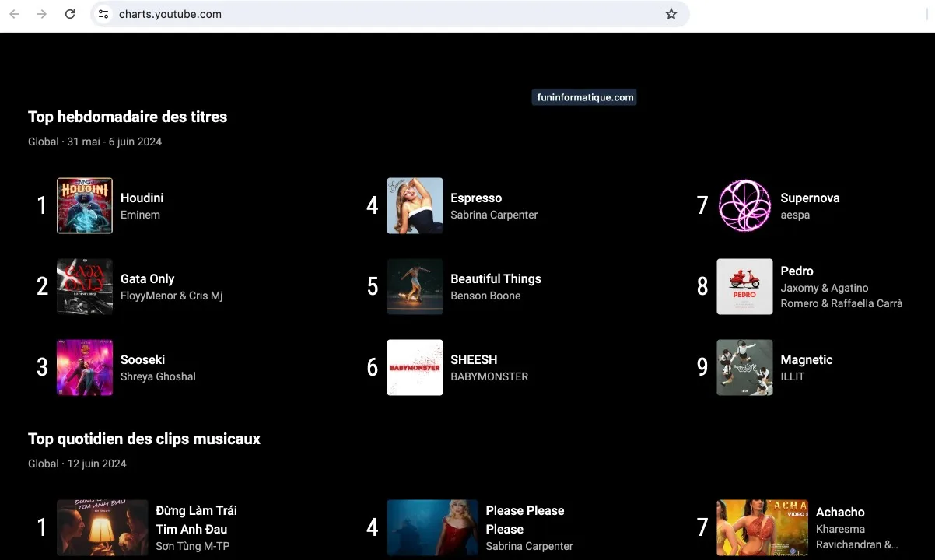Click the Sooseki song title

142,359
